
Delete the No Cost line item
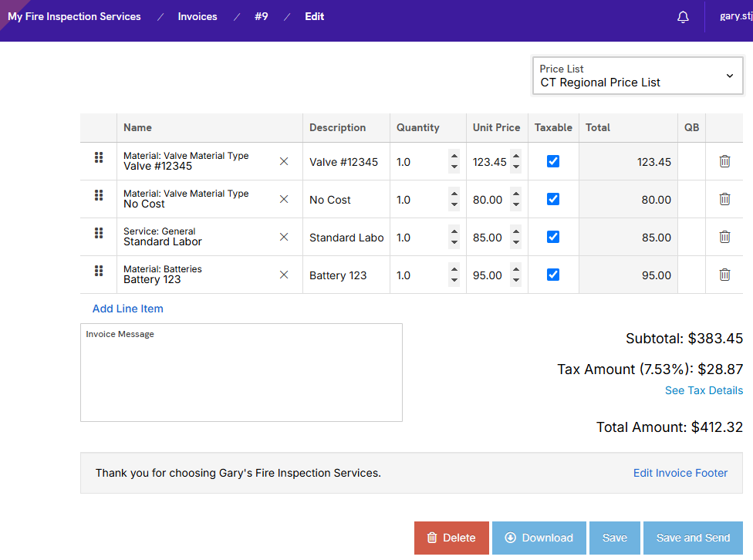[x=724, y=199]
